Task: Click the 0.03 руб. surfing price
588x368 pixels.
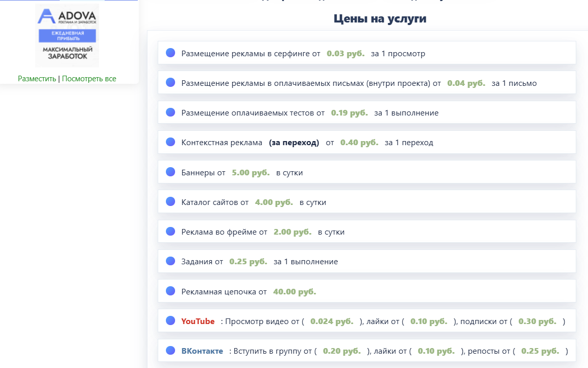Action: click(346, 53)
